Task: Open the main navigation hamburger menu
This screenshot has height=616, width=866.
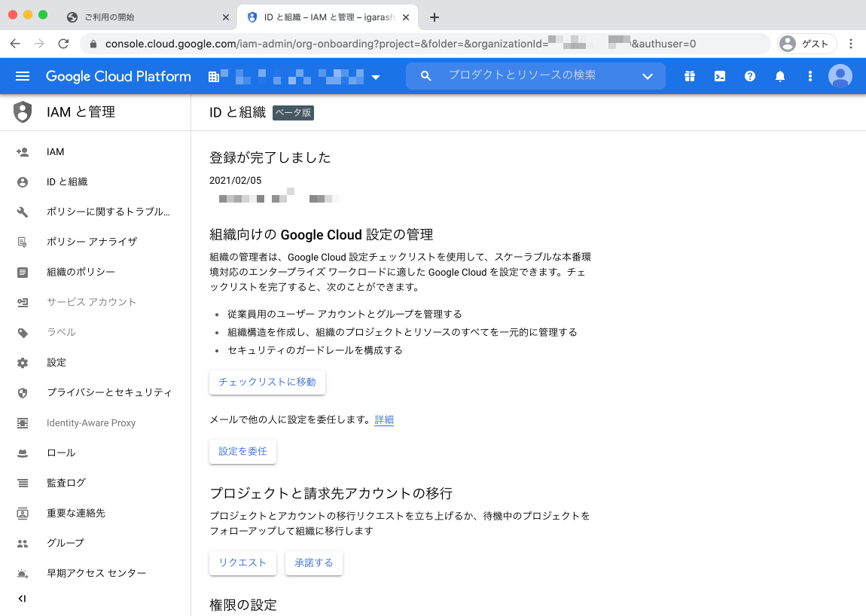Action: point(23,76)
